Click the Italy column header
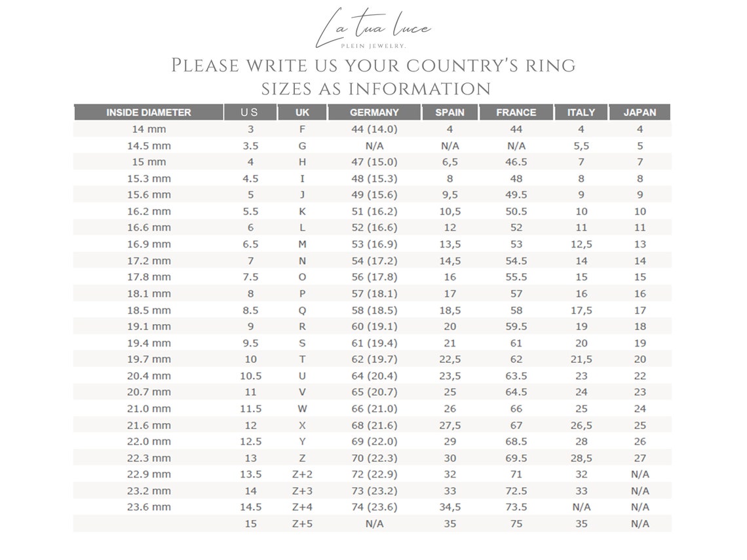 pyautogui.click(x=581, y=112)
